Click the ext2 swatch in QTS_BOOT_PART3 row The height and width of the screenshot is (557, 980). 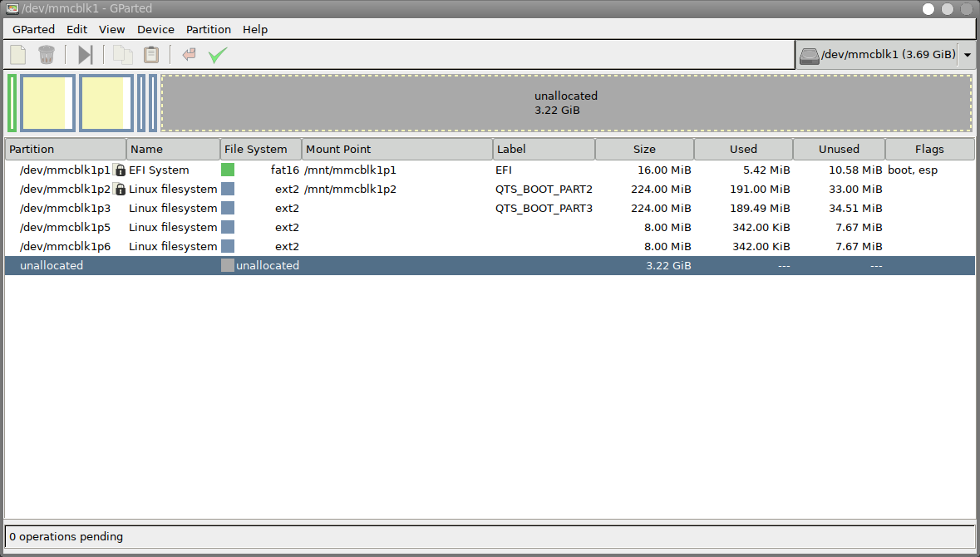click(228, 208)
